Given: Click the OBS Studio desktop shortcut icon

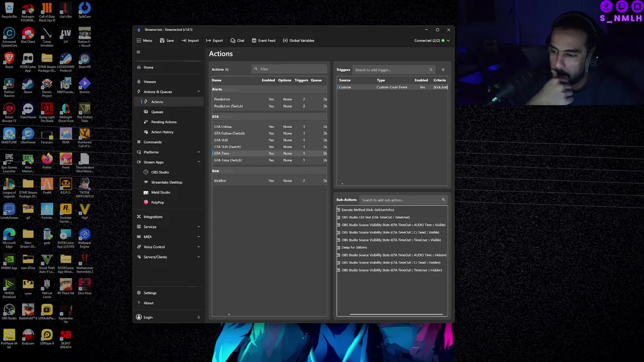Looking at the screenshot, I should 9,312.
